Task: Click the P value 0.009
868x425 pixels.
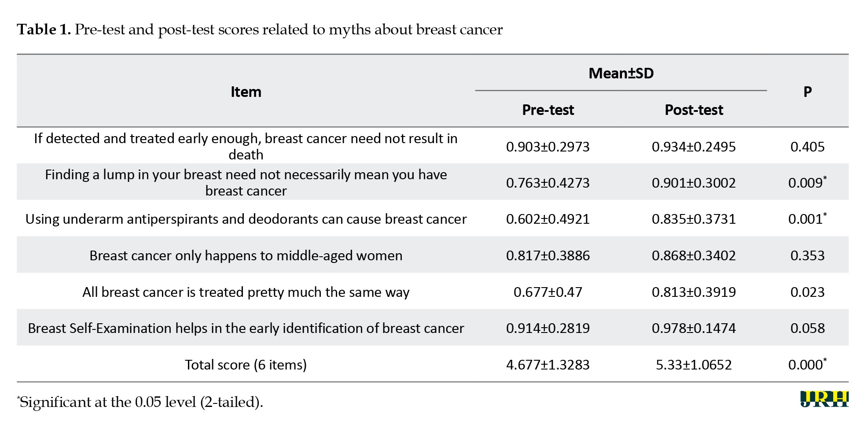Action: point(805,183)
